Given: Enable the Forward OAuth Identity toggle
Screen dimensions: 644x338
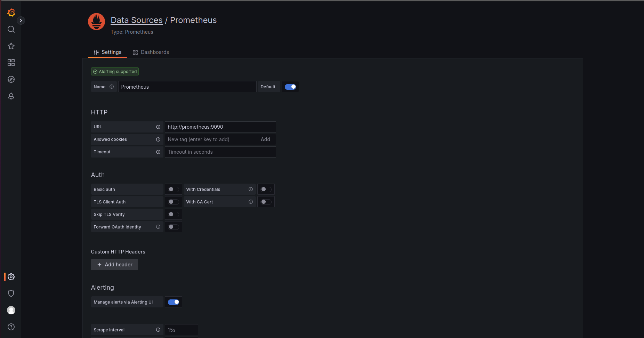Looking at the screenshot, I should (174, 227).
